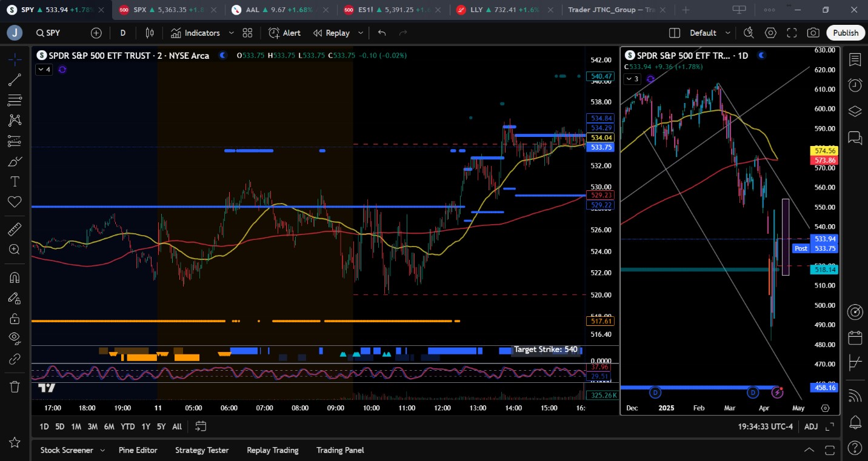Open the chats speech-bubble panel

[x=855, y=138]
